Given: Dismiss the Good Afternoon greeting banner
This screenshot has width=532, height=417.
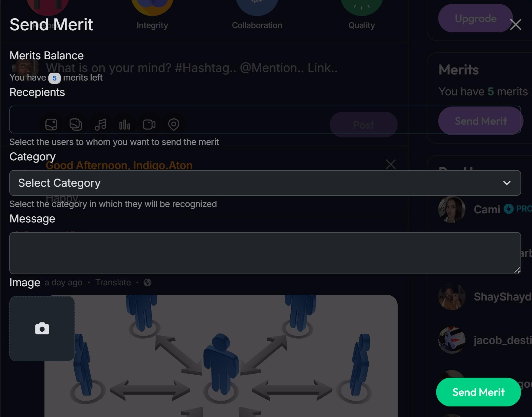Looking at the screenshot, I should (x=391, y=164).
